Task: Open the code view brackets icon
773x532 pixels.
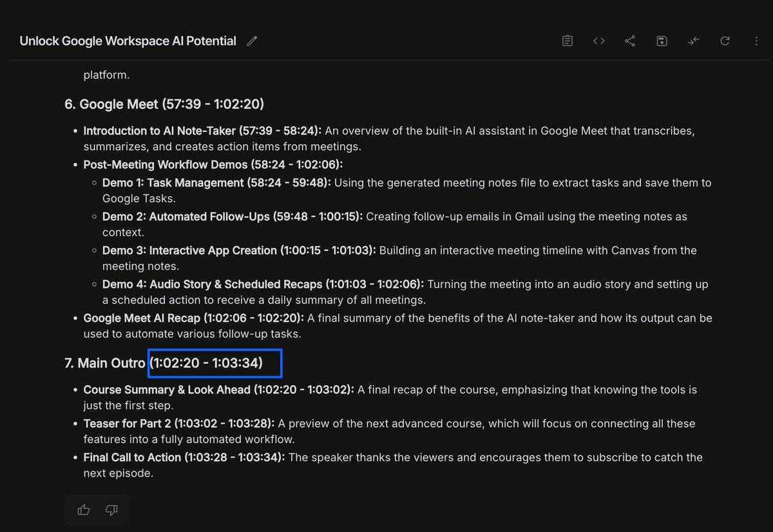Action: tap(599, 41)
